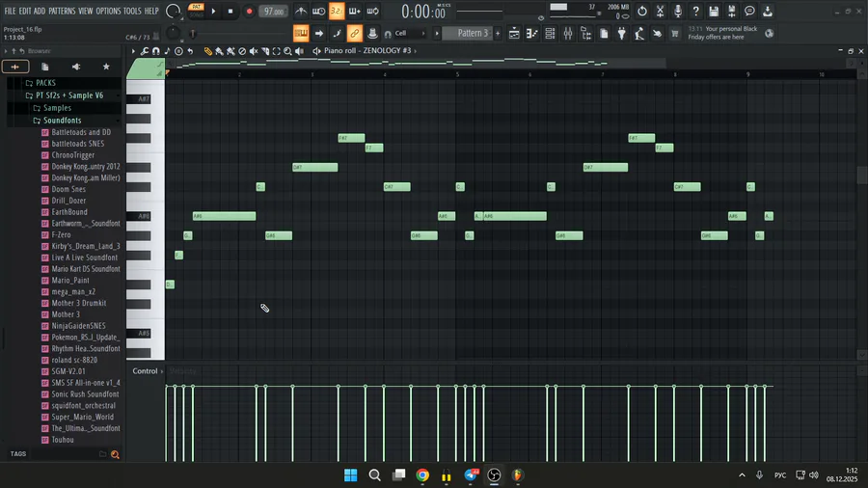The width and height of the screenshot is (868, 488).
Task: Select the Mute tool in piano roll
Action: 254,51
